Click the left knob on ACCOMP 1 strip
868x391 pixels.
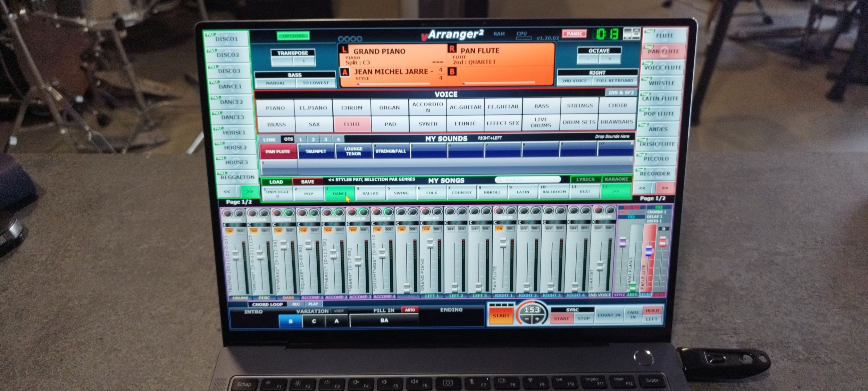302,213
